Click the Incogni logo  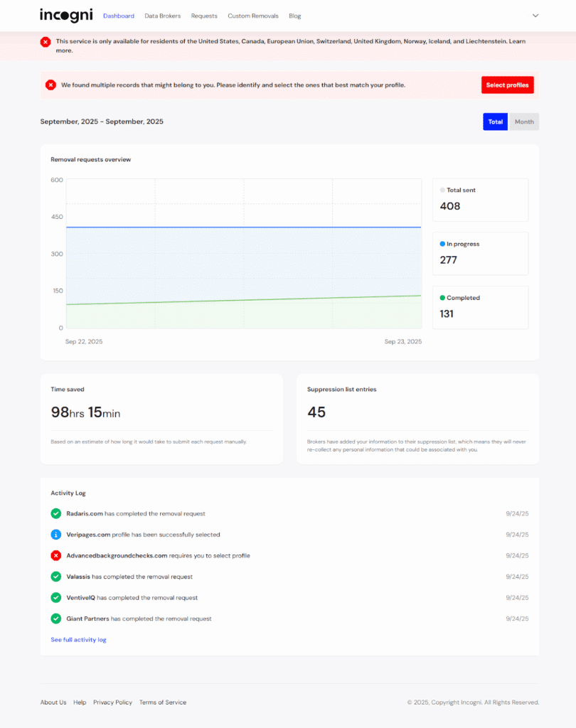coord(66,15)
